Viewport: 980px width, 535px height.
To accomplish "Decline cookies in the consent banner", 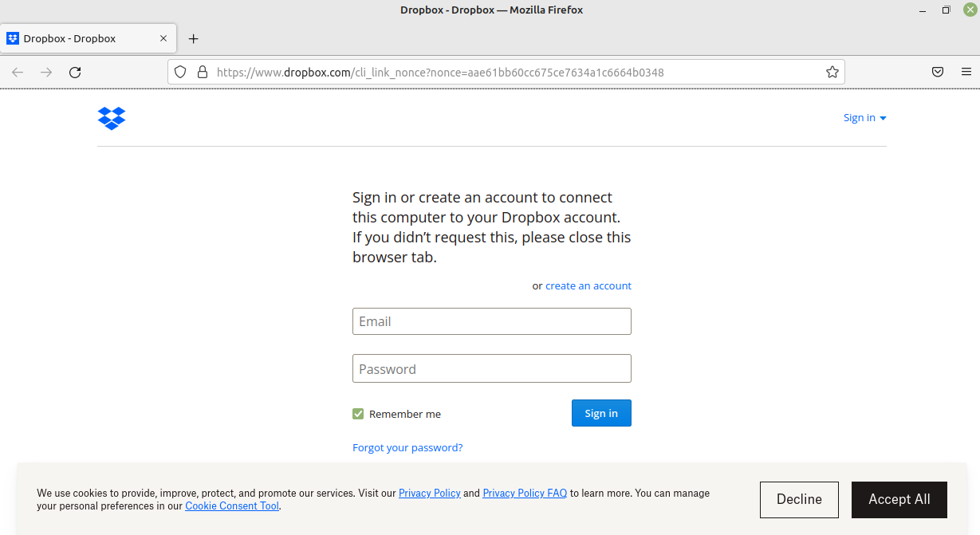I will (x=799, y=500).
